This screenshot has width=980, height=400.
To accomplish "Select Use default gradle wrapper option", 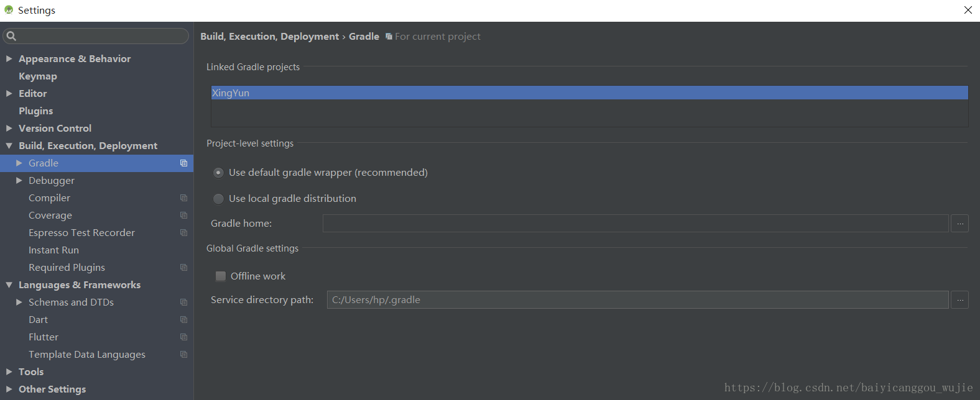I will click(x=218, y=173).
